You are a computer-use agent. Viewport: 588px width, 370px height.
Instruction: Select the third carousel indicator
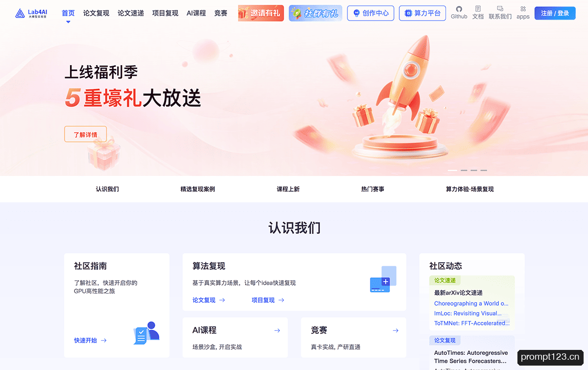474,170
